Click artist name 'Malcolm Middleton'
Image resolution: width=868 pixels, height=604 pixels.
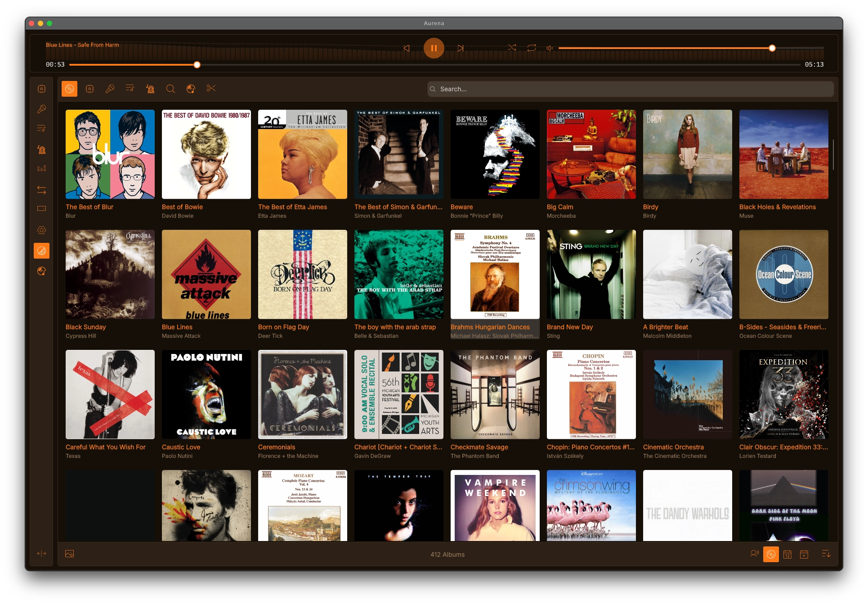pyautogui.click(x=667, y=336)
